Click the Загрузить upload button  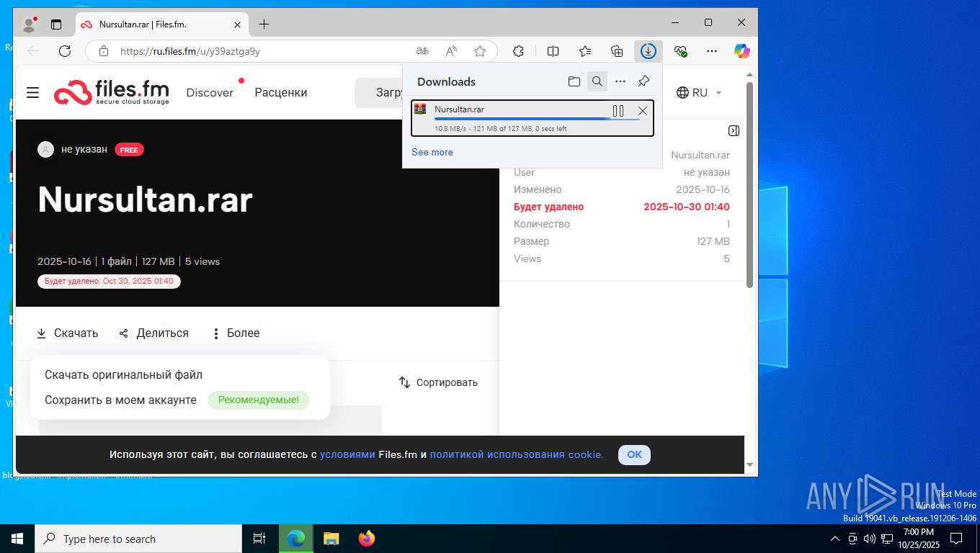click(379, 92)
